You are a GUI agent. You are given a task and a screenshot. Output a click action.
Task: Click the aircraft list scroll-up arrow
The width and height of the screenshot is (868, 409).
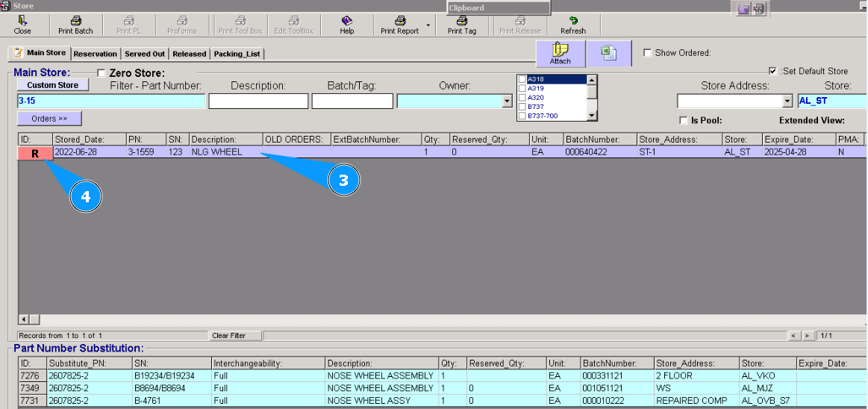click(592, 79)
